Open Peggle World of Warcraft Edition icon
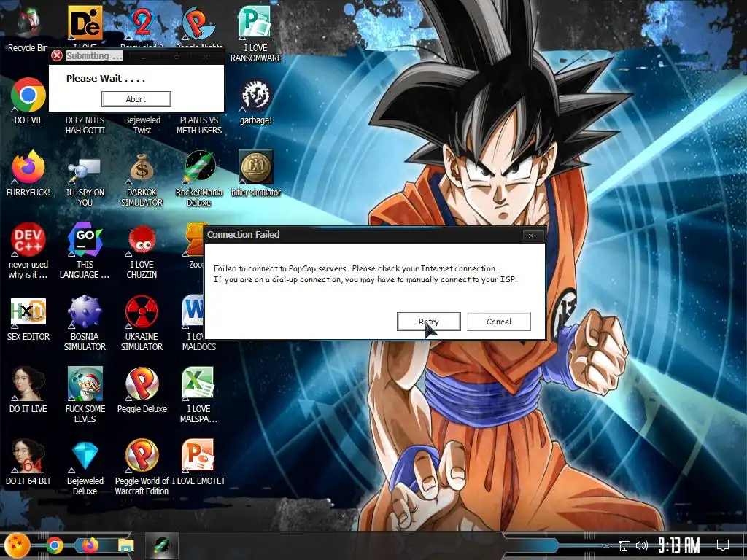 pyautogui.click(x=142, y=456)
